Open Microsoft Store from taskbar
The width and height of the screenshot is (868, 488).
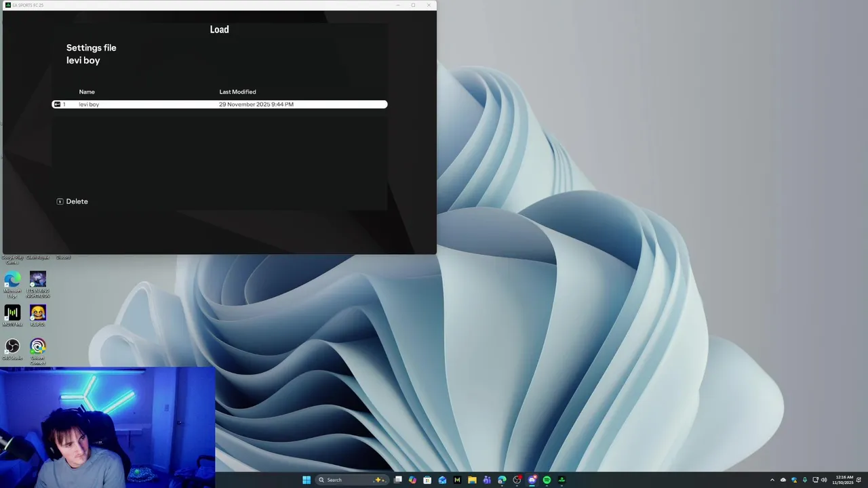tap(427, 480)
